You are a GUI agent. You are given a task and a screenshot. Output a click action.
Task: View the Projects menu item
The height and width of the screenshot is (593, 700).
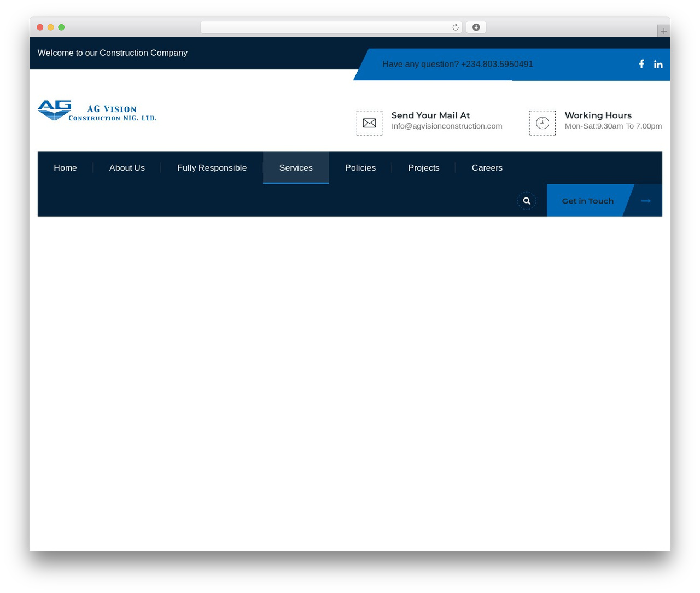click(424, 168)
